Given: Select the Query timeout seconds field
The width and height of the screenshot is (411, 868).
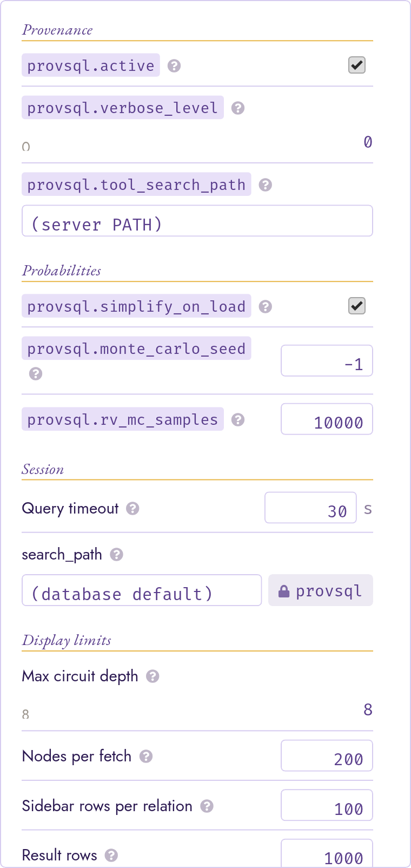Looking at the screenshot, I should tap(310, 508).
